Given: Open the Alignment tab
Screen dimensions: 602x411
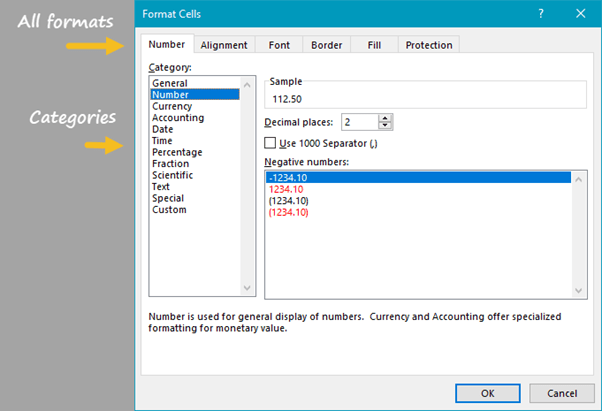Looking at the screenshot, I should coord(224,45).
